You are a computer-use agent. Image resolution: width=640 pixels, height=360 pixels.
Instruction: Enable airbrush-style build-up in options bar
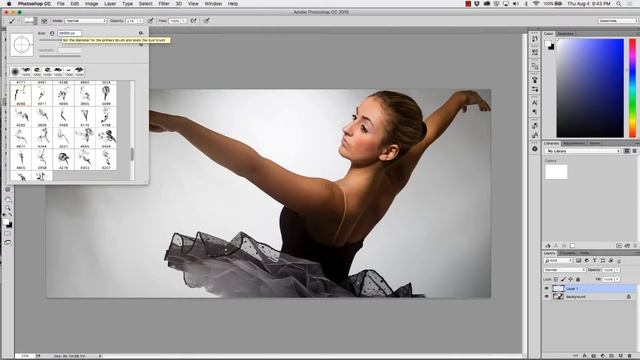click(193, 21)
